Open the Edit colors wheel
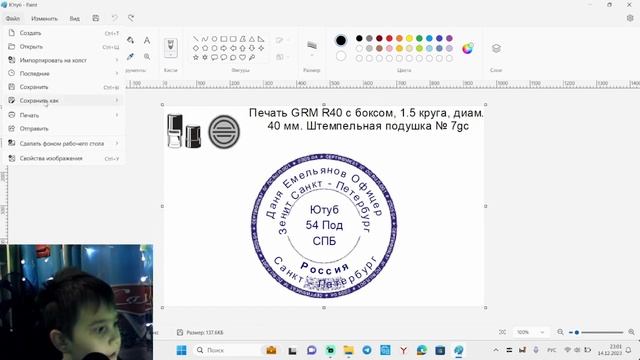Viewport: 640px width, 360px height. click(467, 48)
